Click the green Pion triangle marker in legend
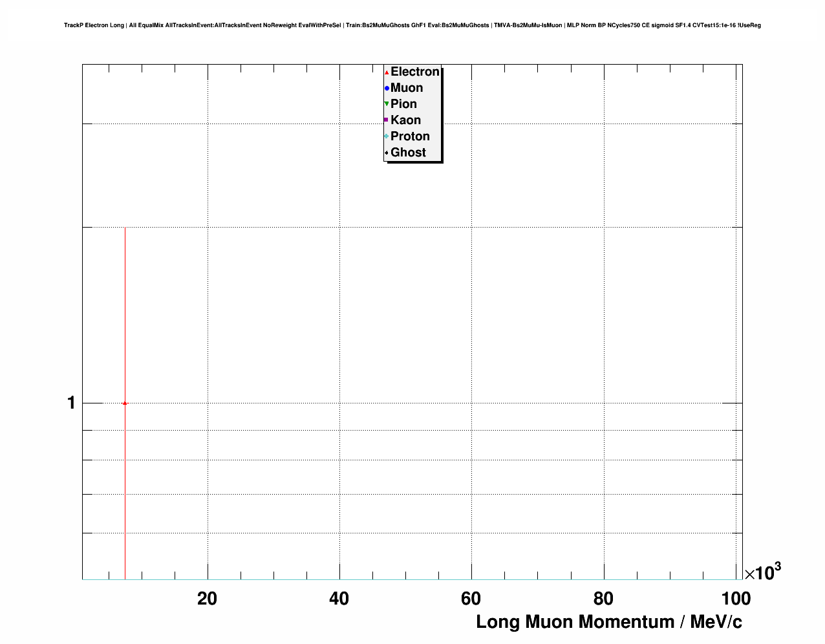 point(387,104)
